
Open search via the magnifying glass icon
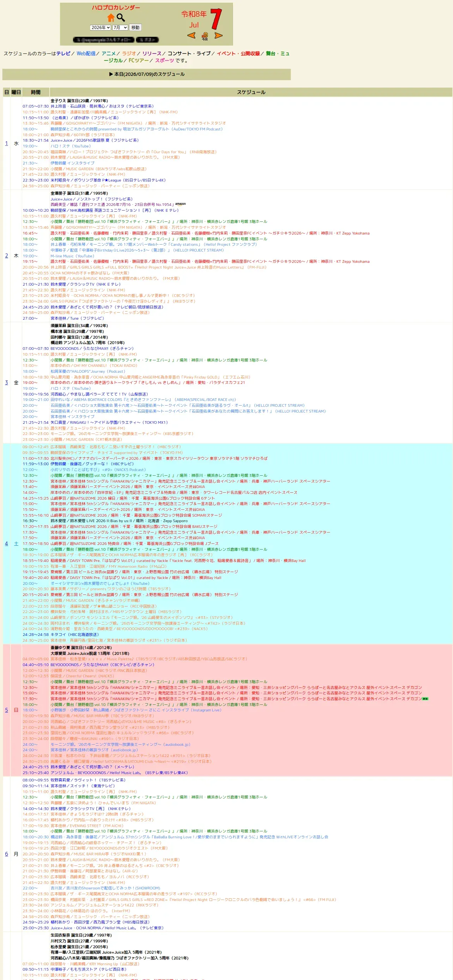click(x=121, y=18)
